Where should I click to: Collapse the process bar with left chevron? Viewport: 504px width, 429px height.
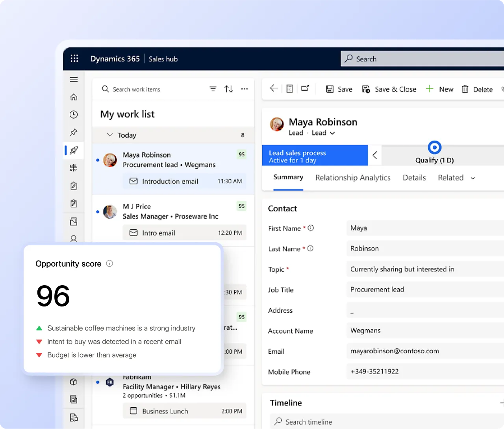[x=375, y=155]
